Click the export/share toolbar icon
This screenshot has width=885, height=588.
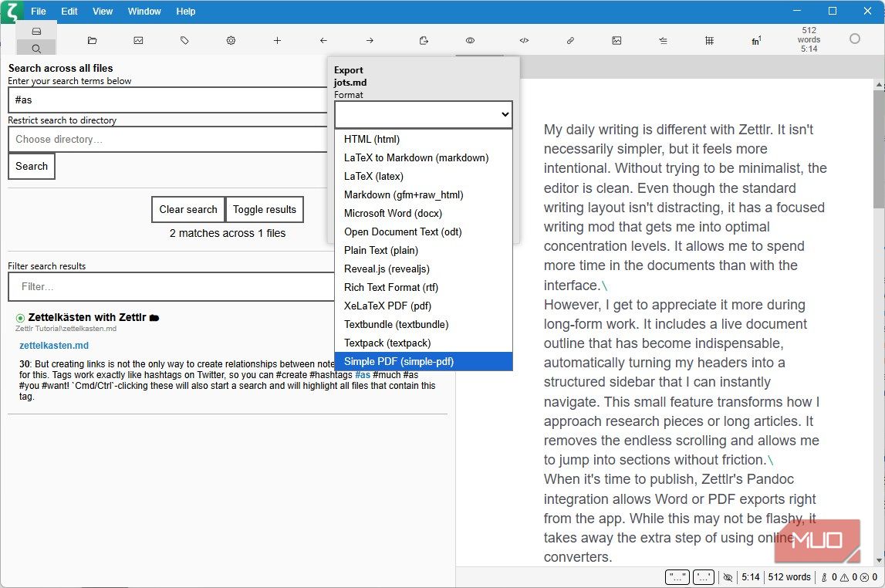coord(424,41)
